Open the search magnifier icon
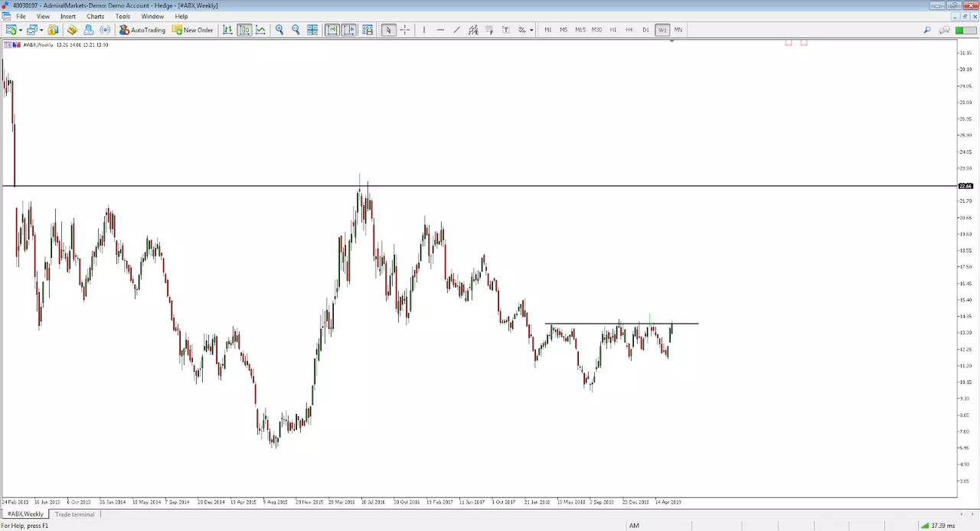This screenshot has width=980, height=531. pos(927,30)
